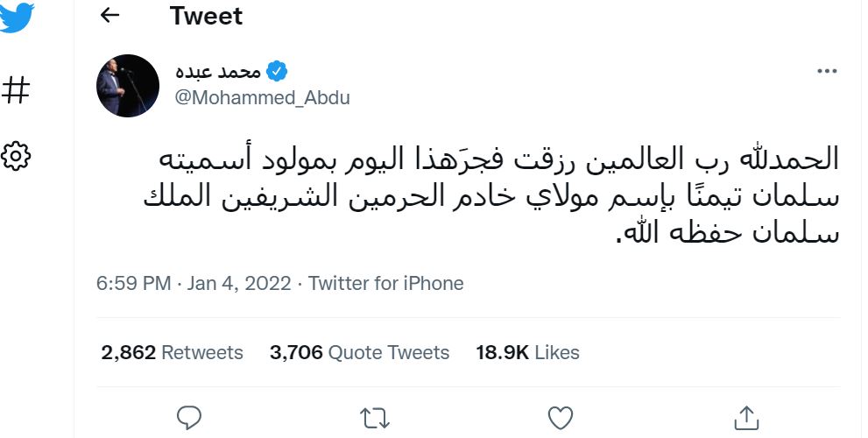Reply to the tweet via the speech bubble icon

[189, 417]
